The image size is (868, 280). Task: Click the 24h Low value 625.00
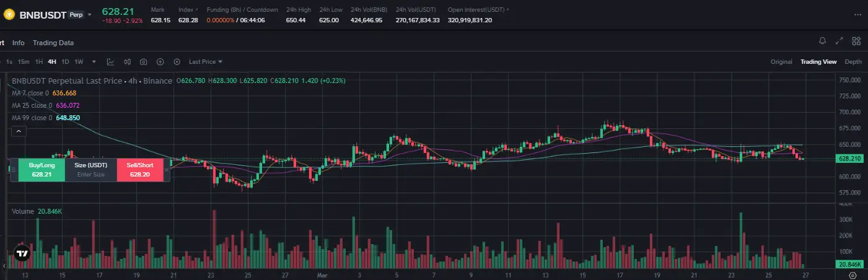coord(329,20)
